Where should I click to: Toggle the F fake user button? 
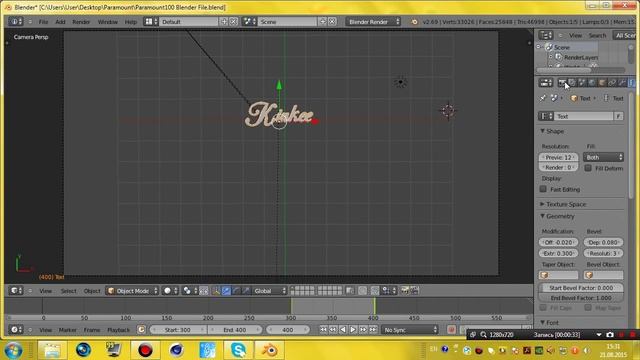tap(619, 116)
